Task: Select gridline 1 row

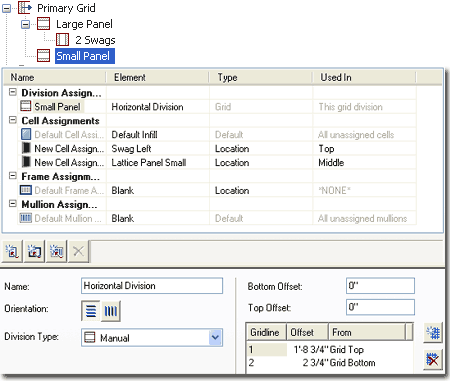Action: (x=330, y=350)
